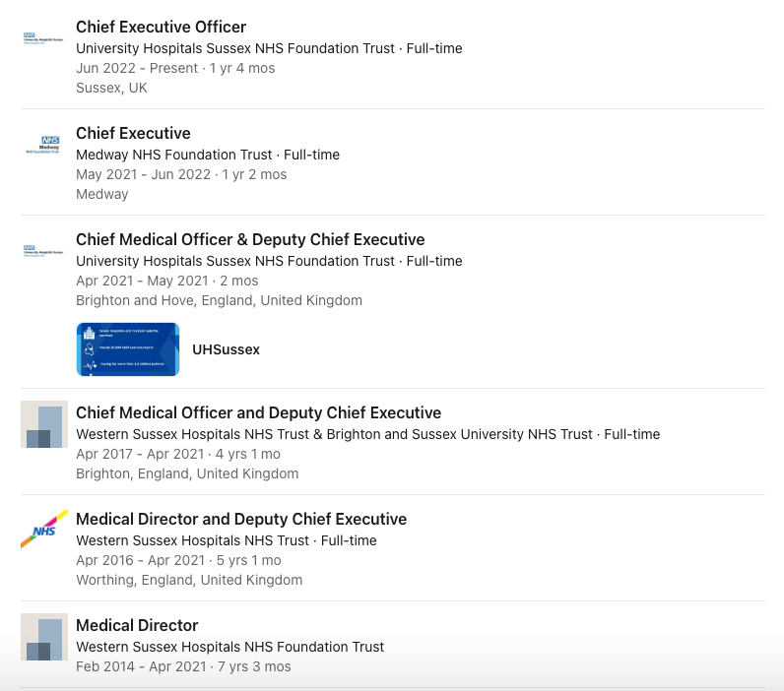
Task: Click the Worthing, England, United Kingdom location
Action: 189,580
